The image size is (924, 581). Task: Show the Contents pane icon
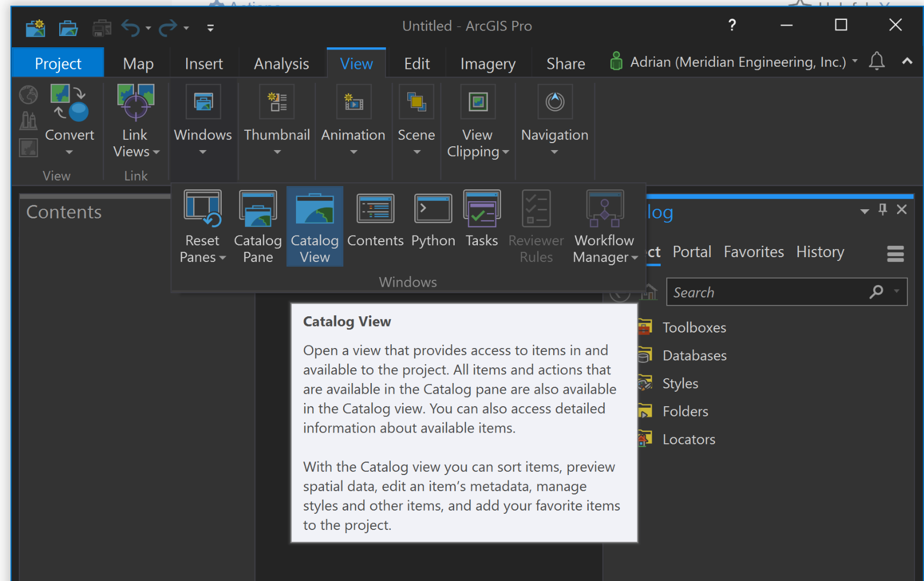point(375,210)
